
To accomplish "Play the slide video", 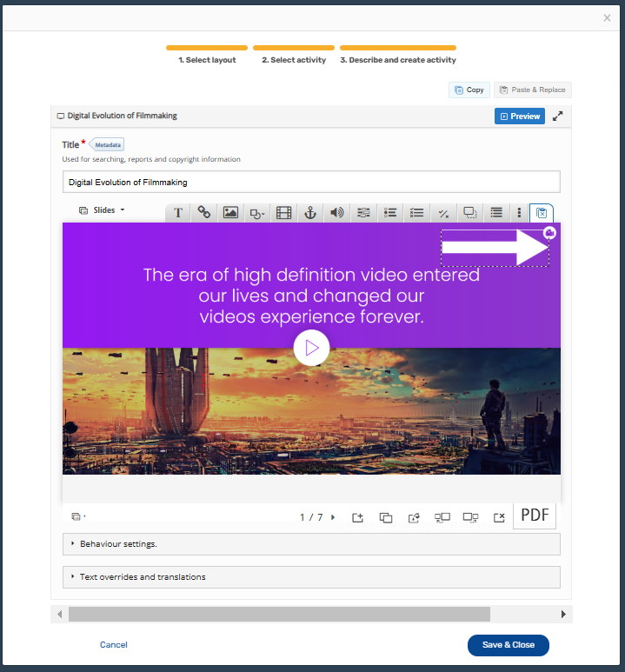I will coord(312,348).
